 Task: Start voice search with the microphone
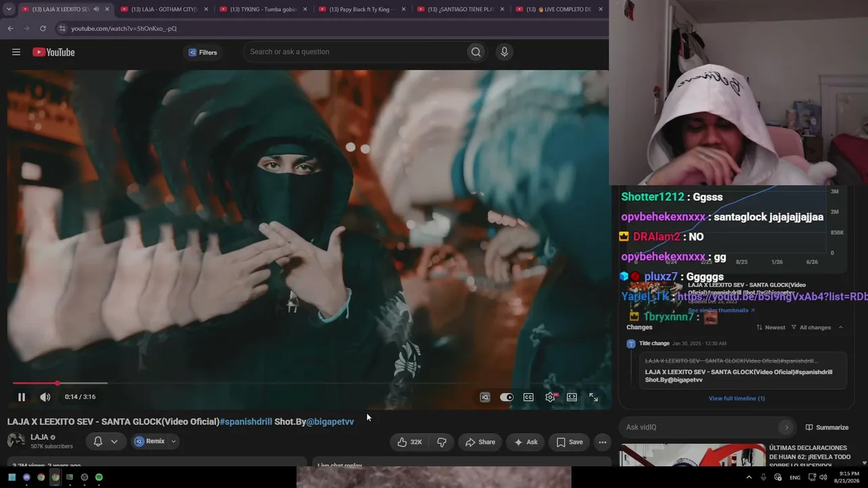pos(504,52)
